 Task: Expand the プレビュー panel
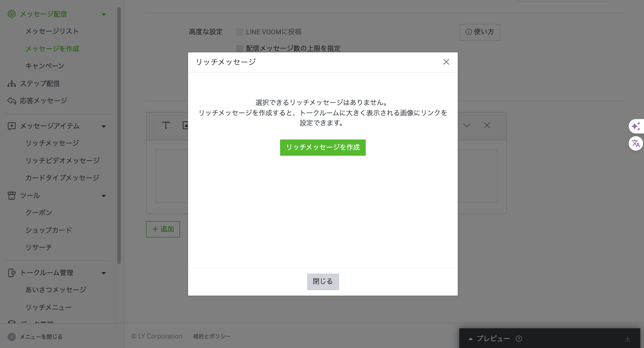pyautogui.click(x=489, y=339)
